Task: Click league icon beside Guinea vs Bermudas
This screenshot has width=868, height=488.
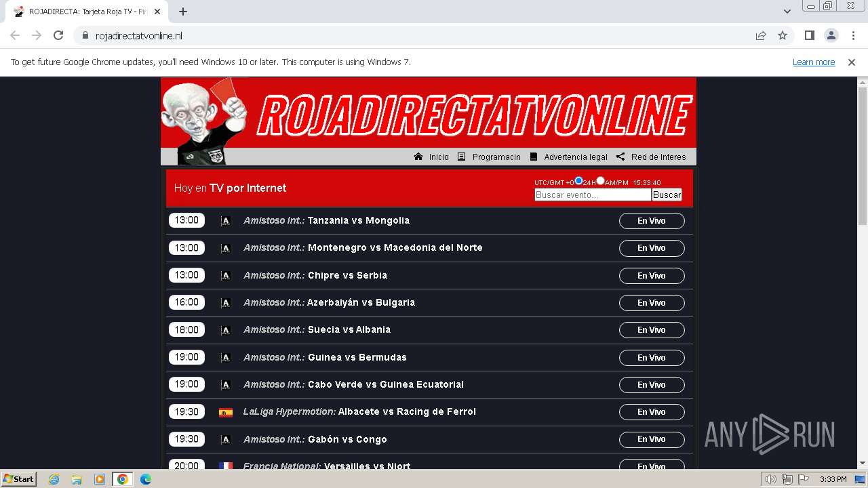Action: 226,358
